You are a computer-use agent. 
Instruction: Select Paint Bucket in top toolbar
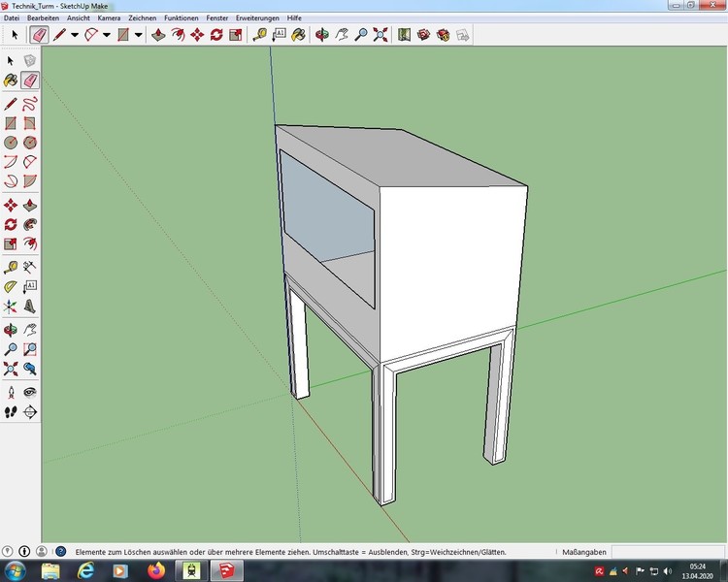(x=298, y=35)
